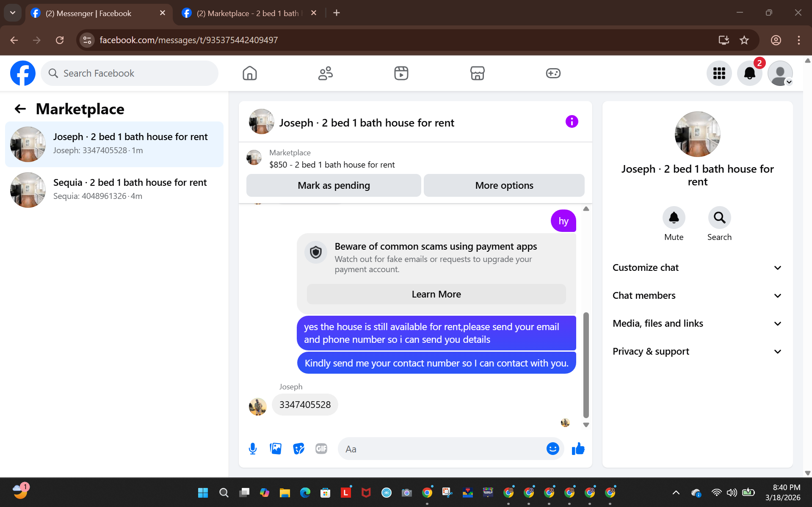Record a voice clip with microphone icon
The height and width of the screenshot is (507, 812).
click(x=253, y=449)
